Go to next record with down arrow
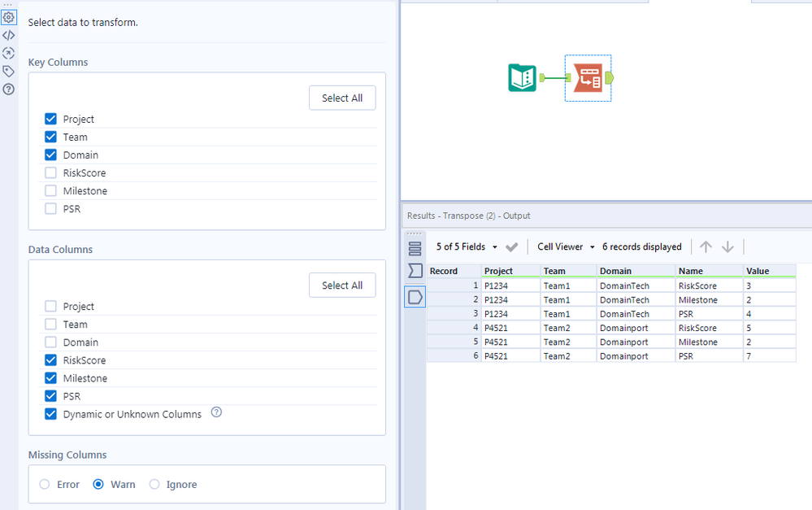The height and width of the screenshot is (510, 812). click(x=727, y=246)
